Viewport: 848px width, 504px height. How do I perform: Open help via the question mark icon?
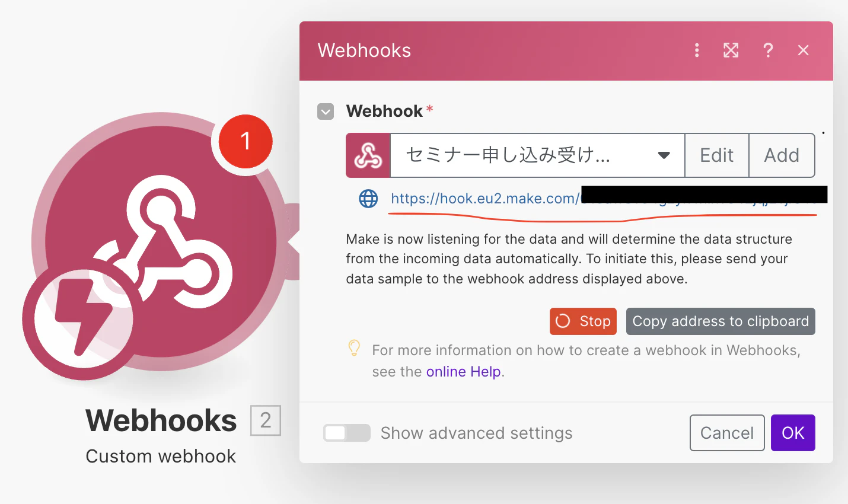tap(768, 50)
